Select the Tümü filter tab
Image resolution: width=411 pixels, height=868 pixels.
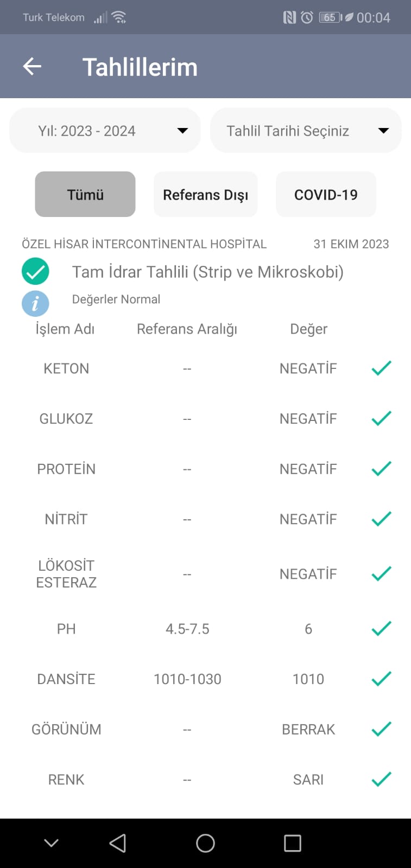(x=85, y=194)
